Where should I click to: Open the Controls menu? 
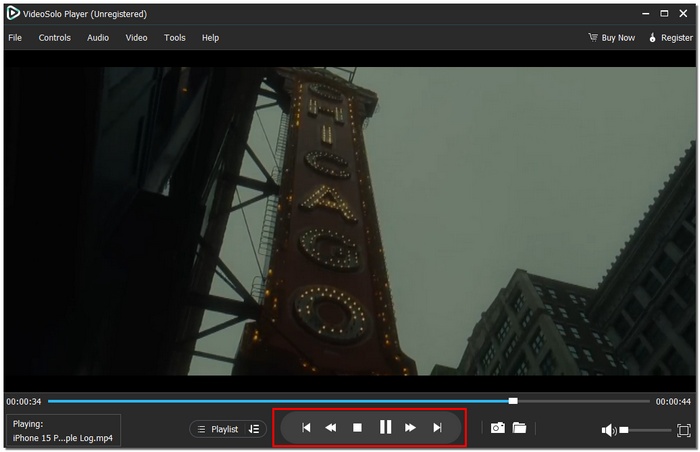pyautogui.click(x=55, y=38)
